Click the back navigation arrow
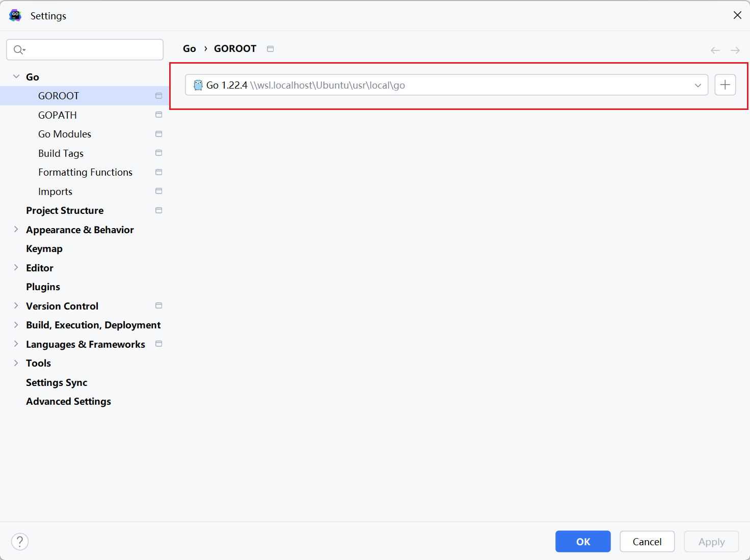Screen dimensions: 750x560 (x=715, y=50)
